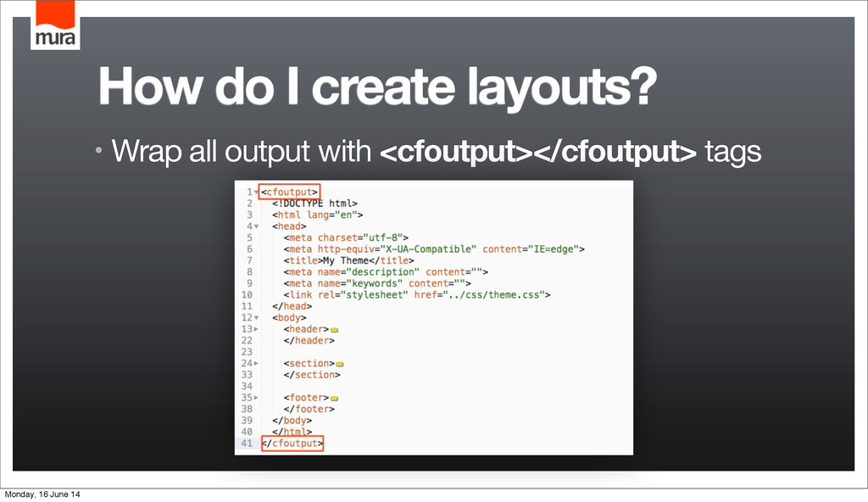
Task: Click the 'Monday, 16 June 14' date text
Action: pyautogui.click(x=42, y=494)
